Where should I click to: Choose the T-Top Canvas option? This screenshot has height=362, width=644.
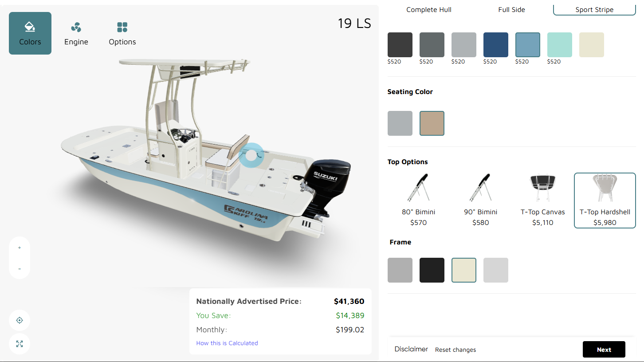click(x=542, y=200)
